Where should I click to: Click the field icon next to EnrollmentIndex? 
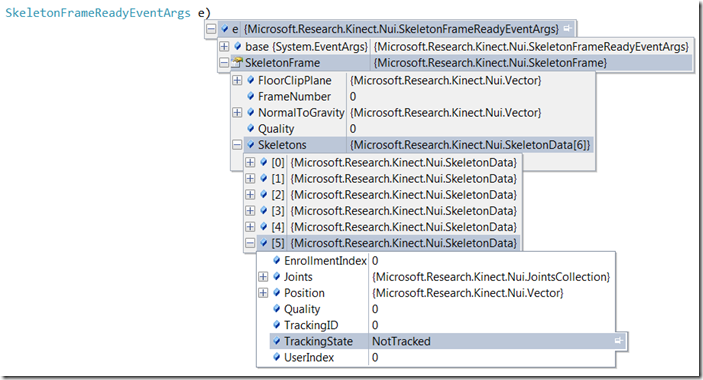277,261
